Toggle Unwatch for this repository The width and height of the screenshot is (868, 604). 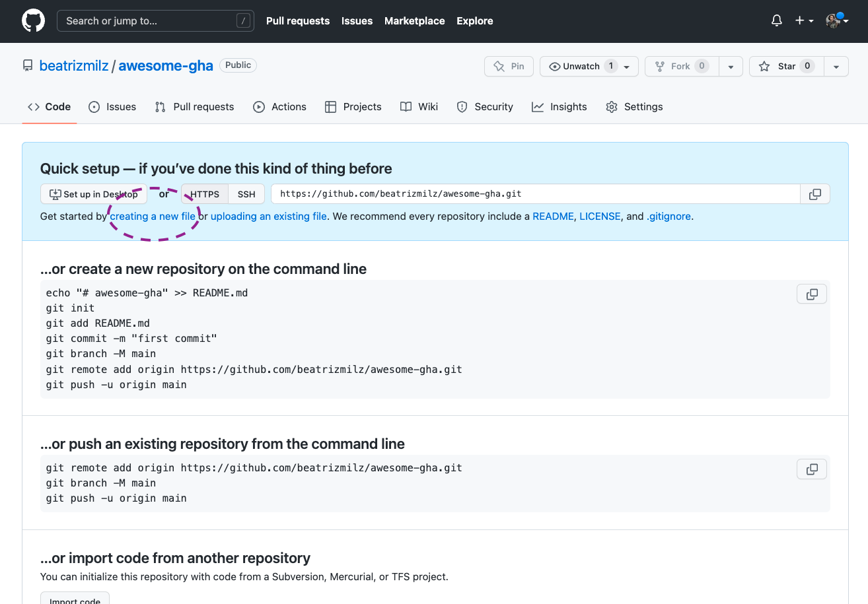581,67
